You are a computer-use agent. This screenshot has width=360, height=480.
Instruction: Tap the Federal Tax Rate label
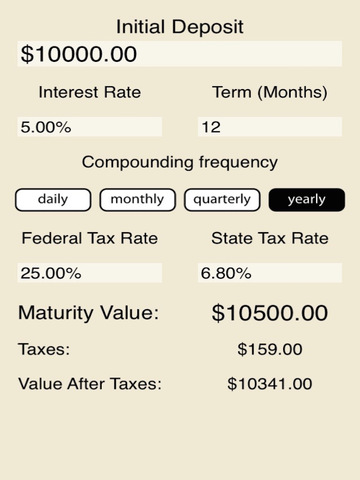pyautogui.click(x=90, y=238)
